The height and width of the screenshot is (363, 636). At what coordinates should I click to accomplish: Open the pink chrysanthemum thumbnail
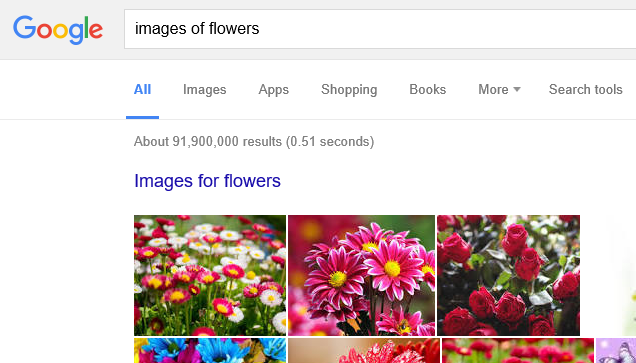tap(361, 275)
